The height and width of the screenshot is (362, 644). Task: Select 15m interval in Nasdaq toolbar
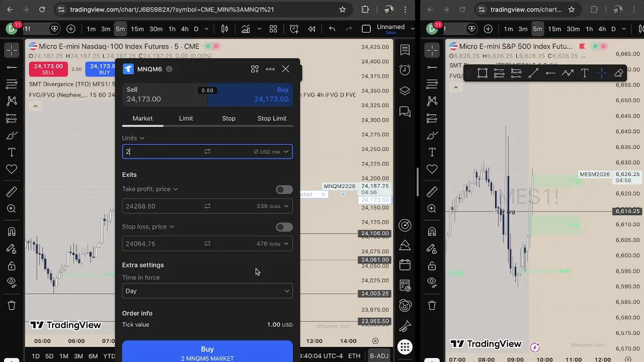point(137,29)
